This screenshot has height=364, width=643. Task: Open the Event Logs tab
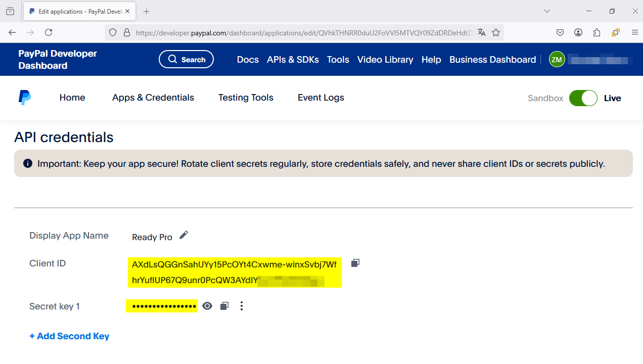(321, 98)
